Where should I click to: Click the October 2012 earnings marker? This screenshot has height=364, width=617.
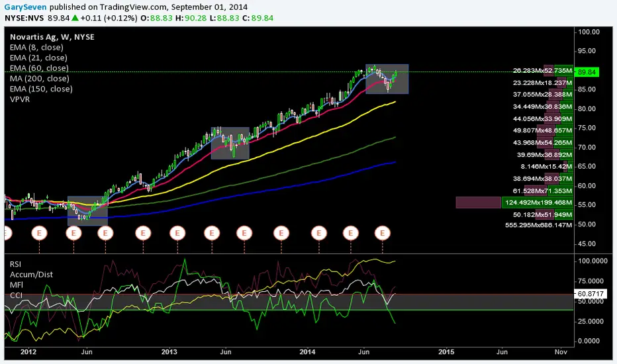coord(143,233)
